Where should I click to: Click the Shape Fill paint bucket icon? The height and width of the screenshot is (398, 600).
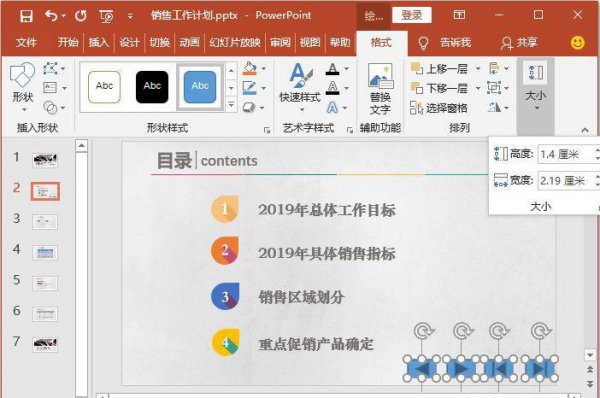[x=249, y=69]
